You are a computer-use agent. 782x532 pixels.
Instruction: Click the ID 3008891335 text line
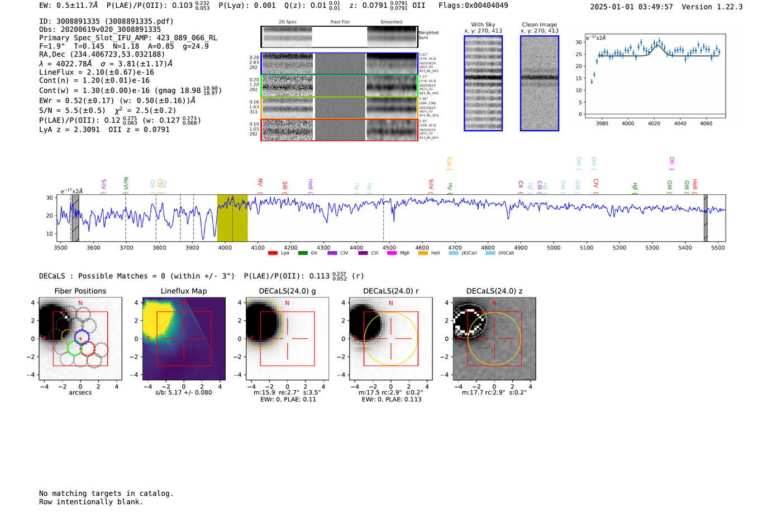point(106,21)
